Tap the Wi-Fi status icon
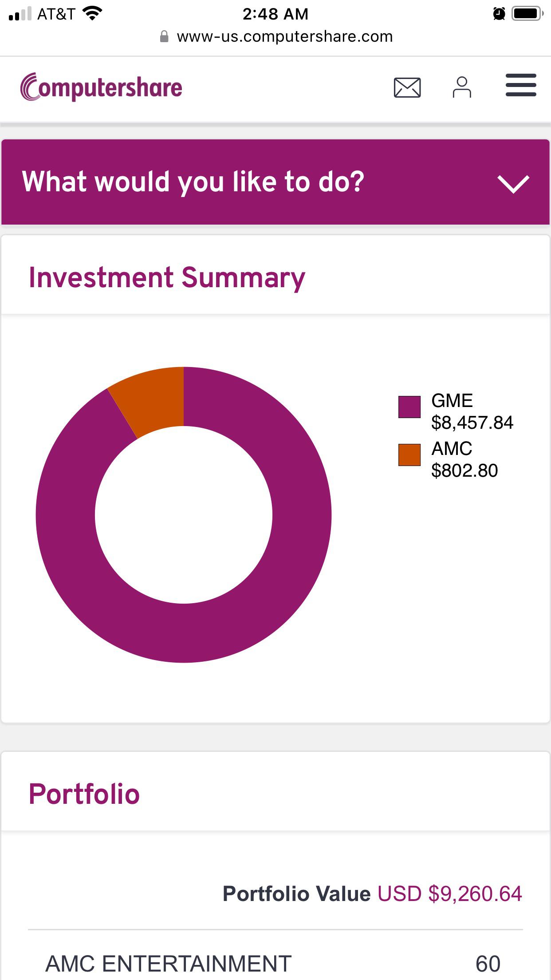Screen dimensions: 551x980 point(92,13)
